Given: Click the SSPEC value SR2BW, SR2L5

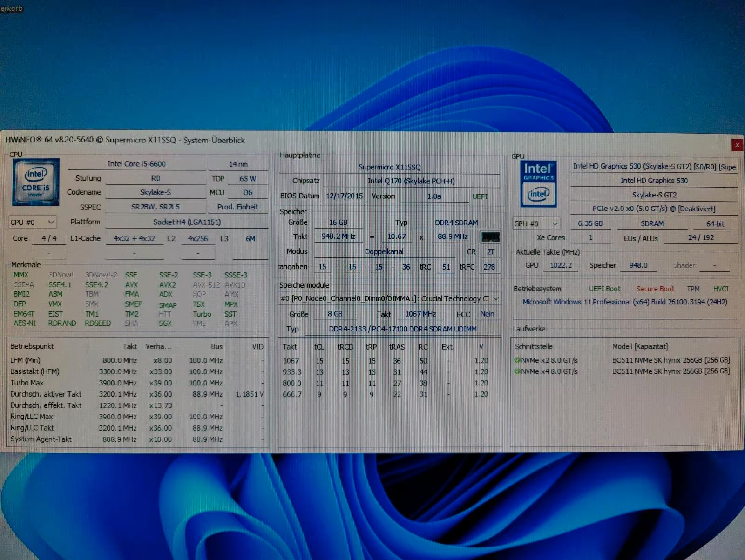Looking at the screenshot, I should pos(156,207).
